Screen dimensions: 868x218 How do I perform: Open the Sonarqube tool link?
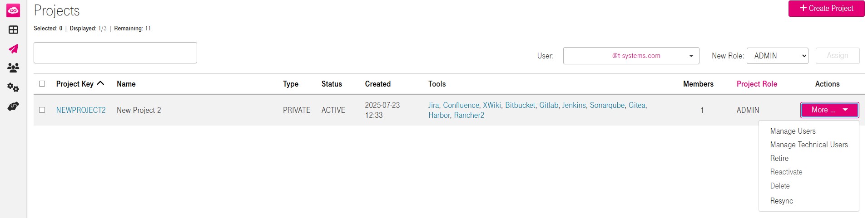coord(607,105)
